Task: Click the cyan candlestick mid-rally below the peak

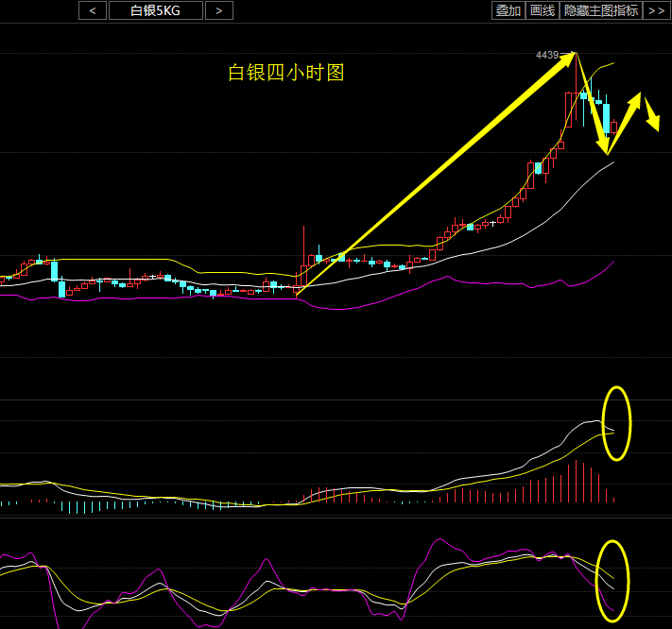Action: point(539,168)
